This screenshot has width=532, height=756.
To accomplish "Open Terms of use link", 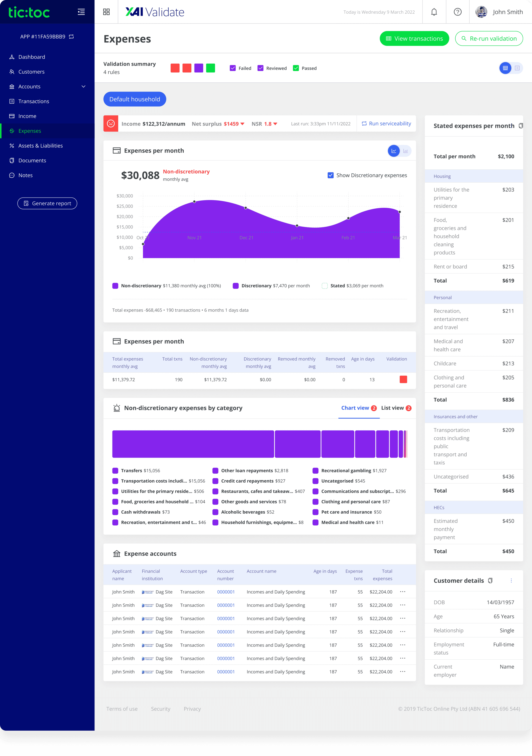I will point(122,709).
